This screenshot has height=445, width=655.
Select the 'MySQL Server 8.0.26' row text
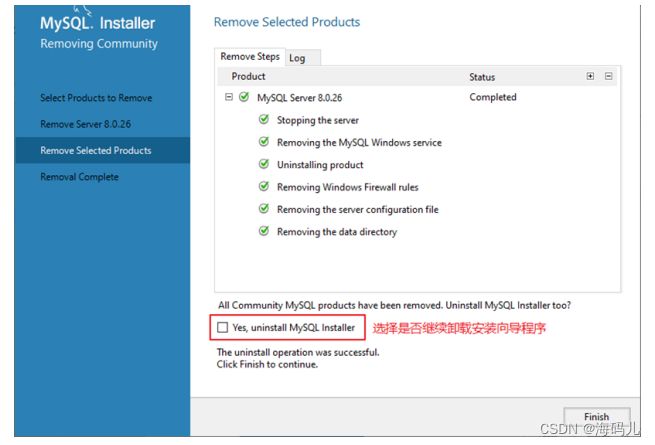(x=300, y=98)
